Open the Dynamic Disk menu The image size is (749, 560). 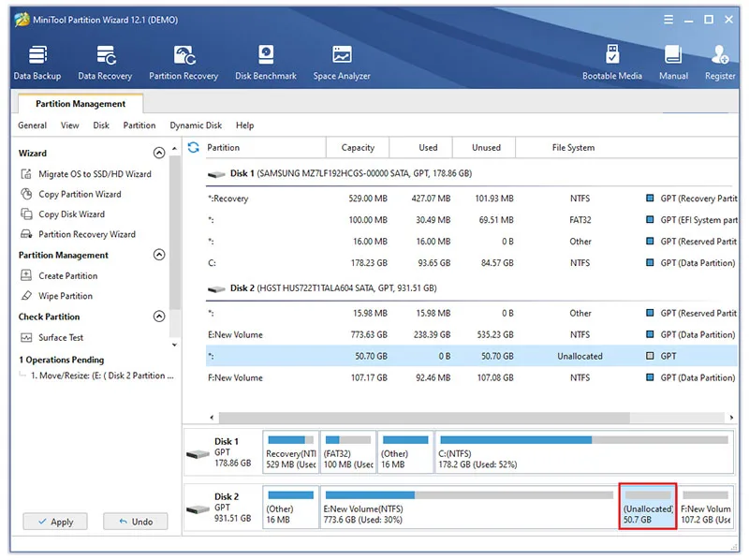pyautogui.click(x=196, y=125)
